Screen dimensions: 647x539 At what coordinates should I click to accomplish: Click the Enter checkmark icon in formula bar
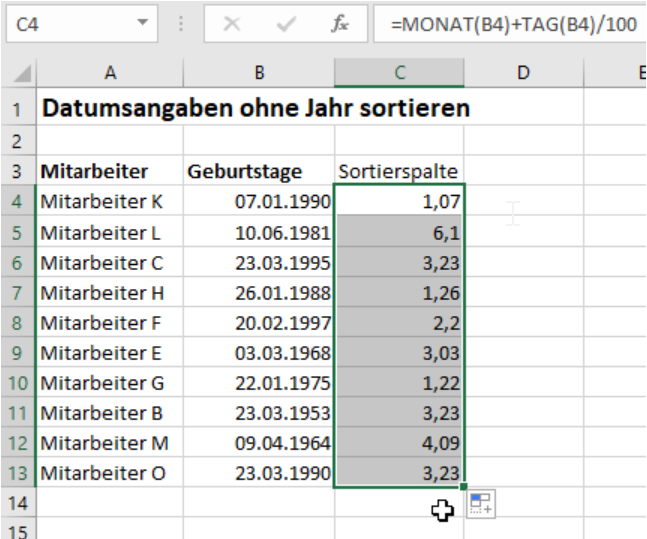click(287, 25)
